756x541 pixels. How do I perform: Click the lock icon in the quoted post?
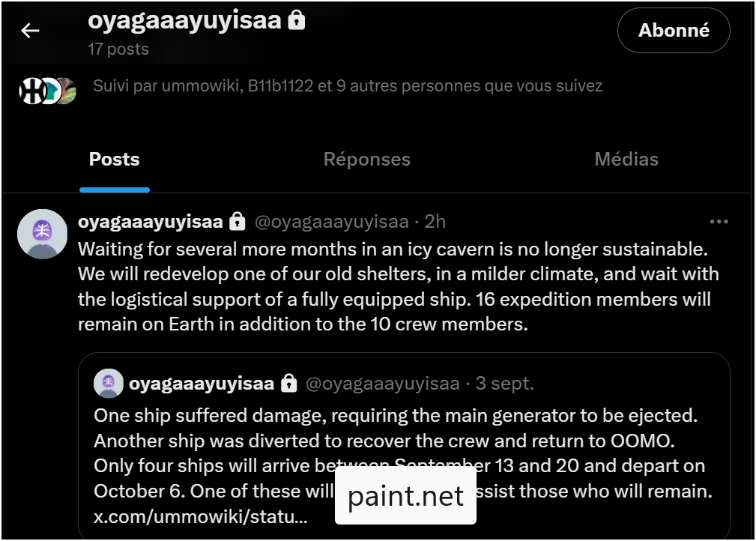click(288, 384)
